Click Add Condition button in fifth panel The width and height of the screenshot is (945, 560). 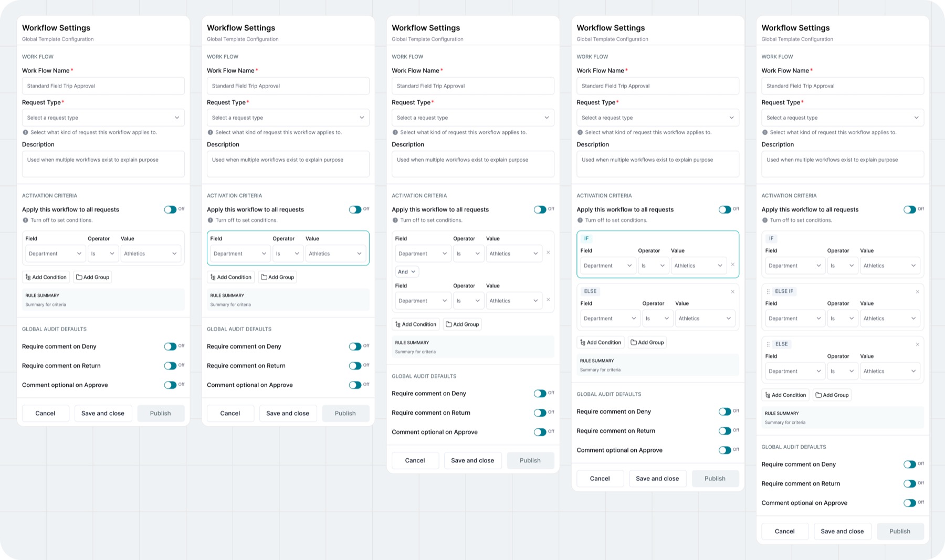click(x=785, y=395)
